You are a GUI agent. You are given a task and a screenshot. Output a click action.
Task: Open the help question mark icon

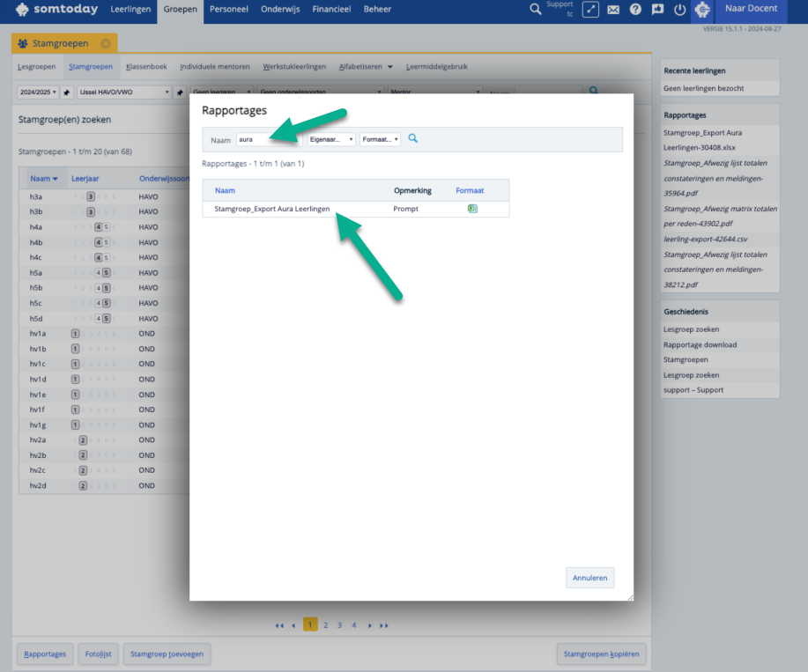(x=635, y=10)
